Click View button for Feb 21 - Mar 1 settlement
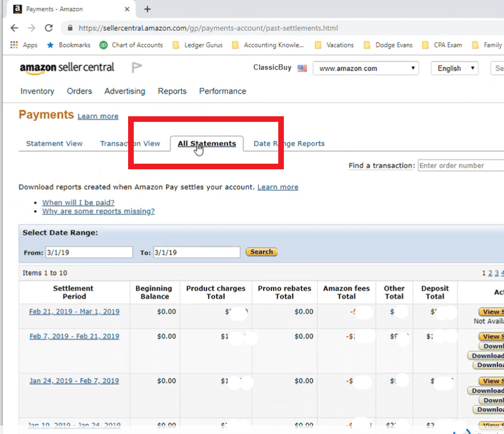 click(491, 312)
